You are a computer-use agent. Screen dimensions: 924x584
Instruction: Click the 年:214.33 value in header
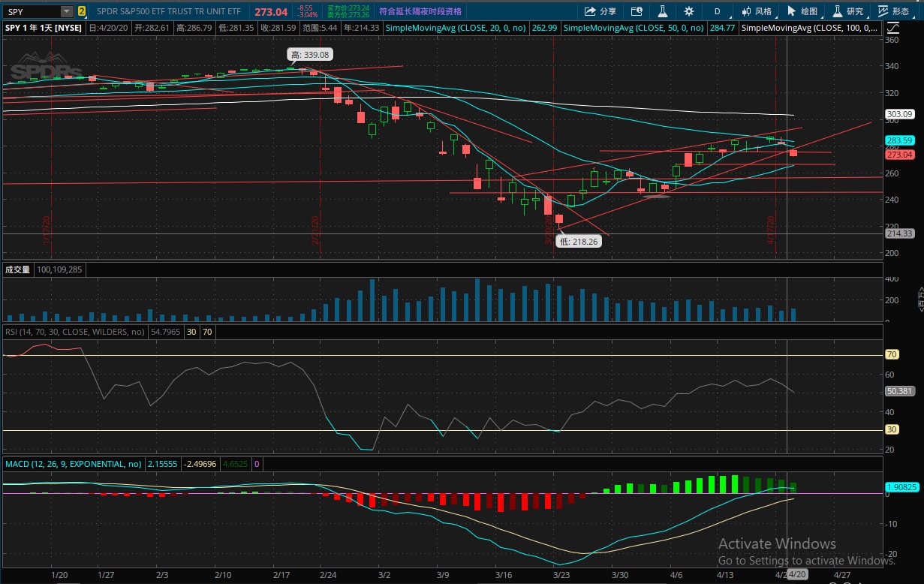(363, 27)
